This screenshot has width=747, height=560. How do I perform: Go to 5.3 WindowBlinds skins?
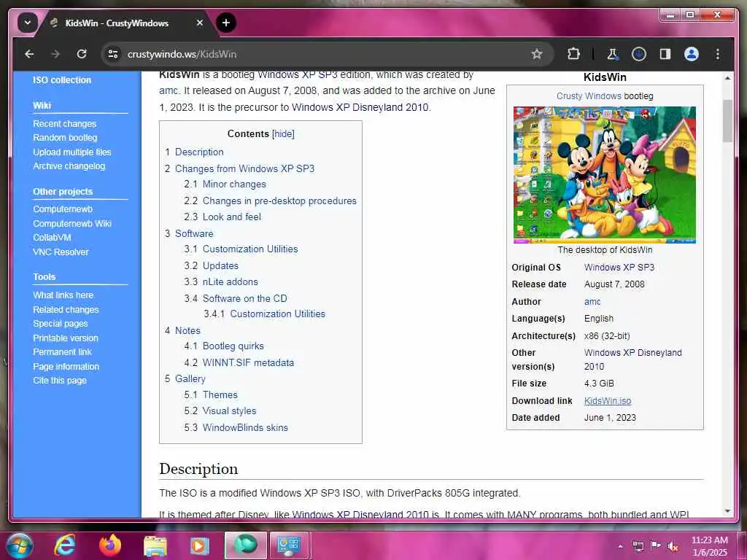pos(245,427)
